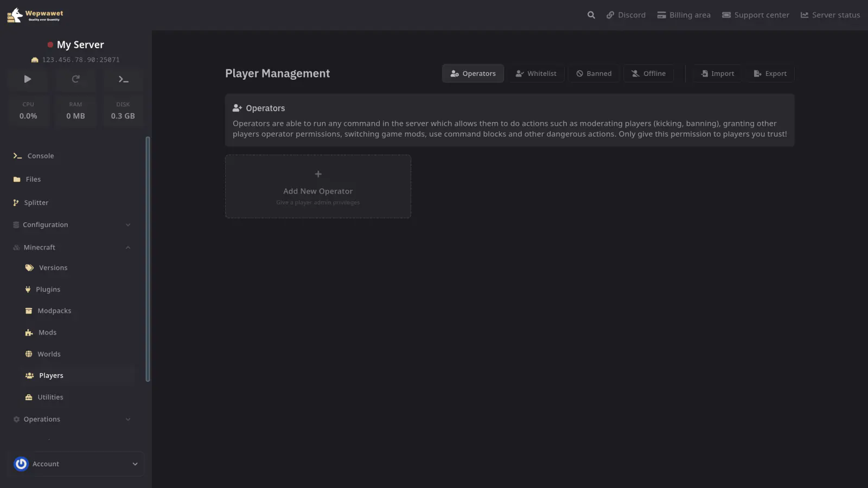
Task: Expand the Configuration section
Action: point(72,225)
